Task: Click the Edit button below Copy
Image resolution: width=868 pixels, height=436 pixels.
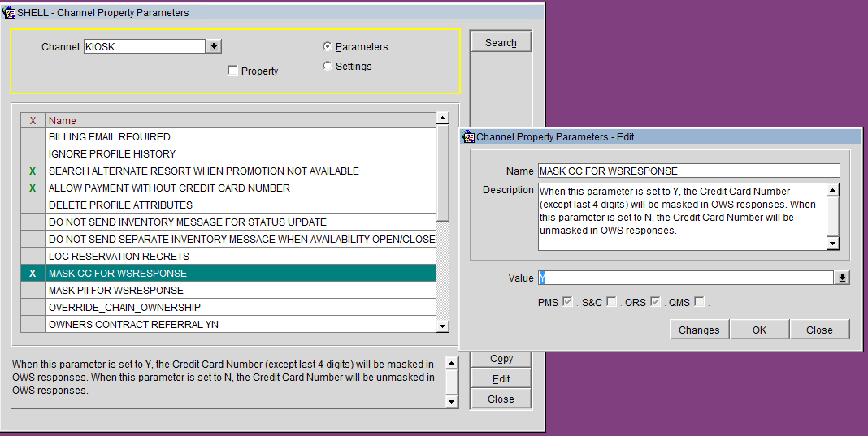Action: click(x=501, y=379)
